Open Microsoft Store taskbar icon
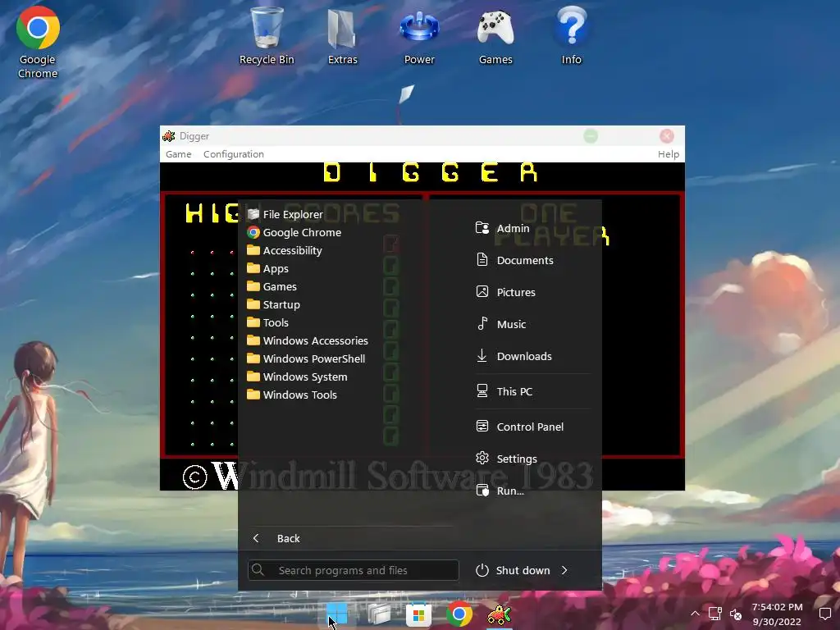 418,614
